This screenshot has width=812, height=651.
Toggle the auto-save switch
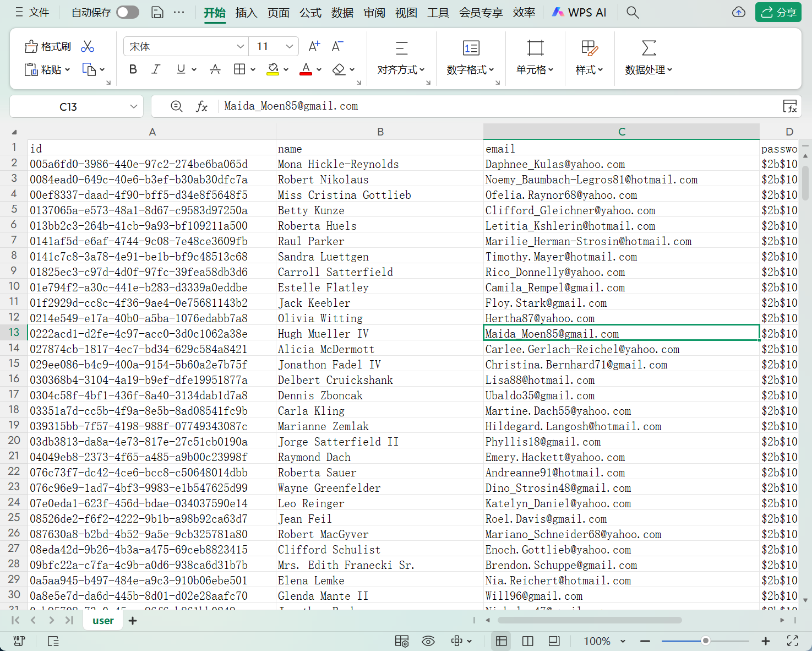point(128,13)
